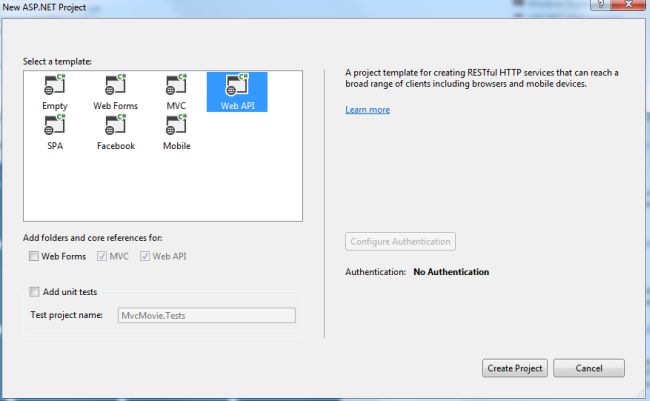The width and height of the screenshot is (650, 401).
Task: Click the No Authentication status text
Action: [451, 272]
